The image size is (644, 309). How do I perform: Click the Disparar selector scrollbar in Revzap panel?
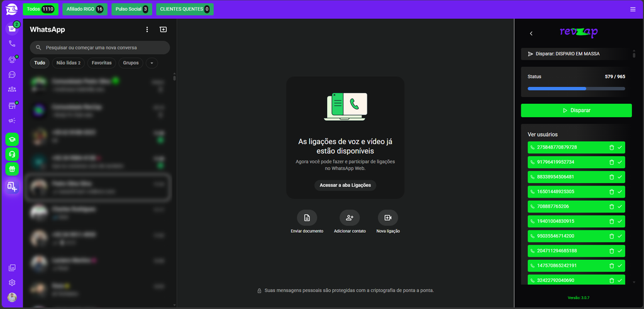pos(635,54)
